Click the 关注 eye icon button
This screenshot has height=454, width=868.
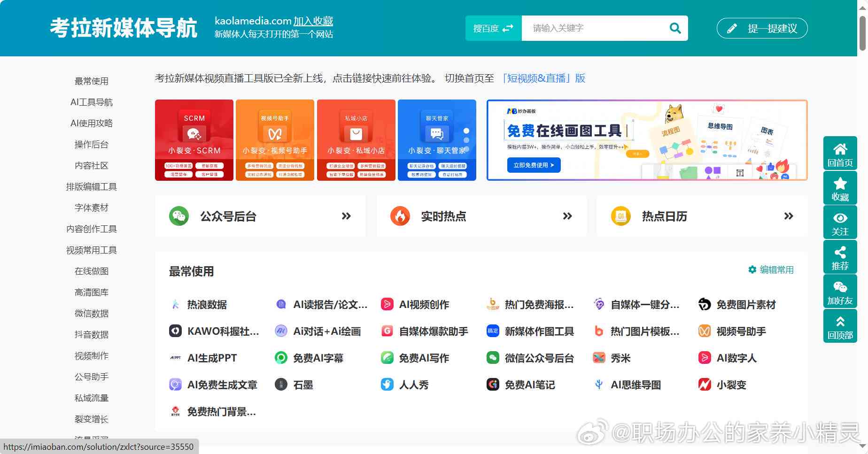[840, 222]
